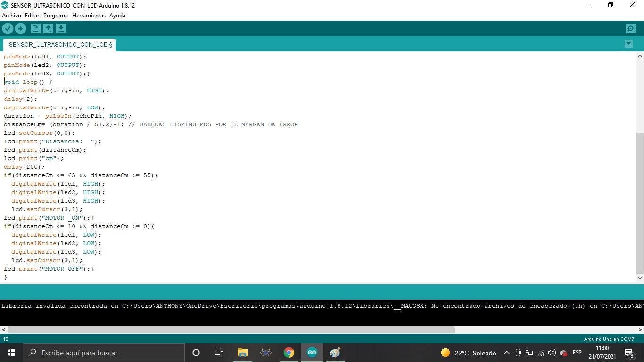This screenshot has width=644, height=362.
Task: Create a new sketch file
Action: pos(35,29)
